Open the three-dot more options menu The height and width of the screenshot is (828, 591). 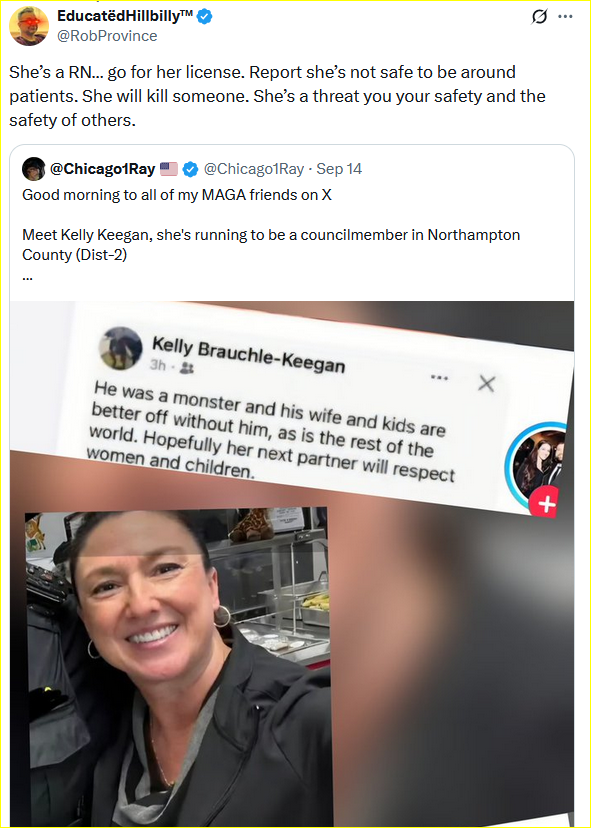566,16
